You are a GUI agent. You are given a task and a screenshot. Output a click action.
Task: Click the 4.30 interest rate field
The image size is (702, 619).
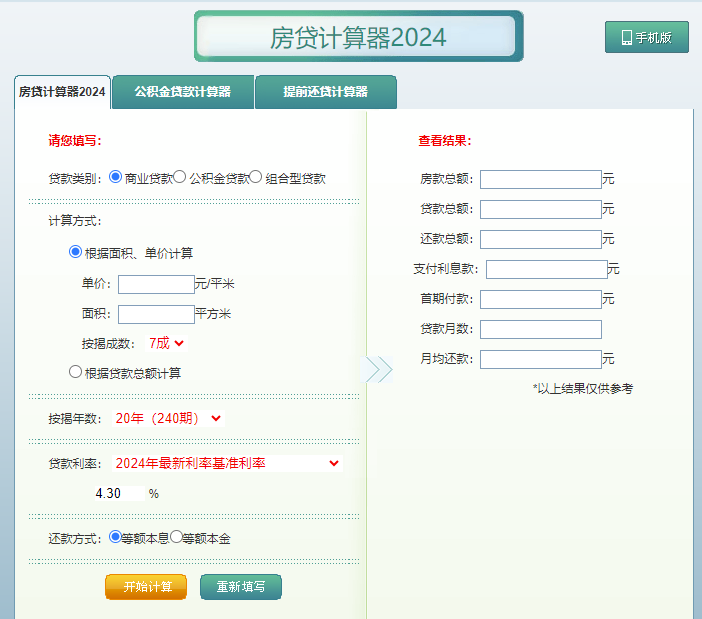point(119,493)
